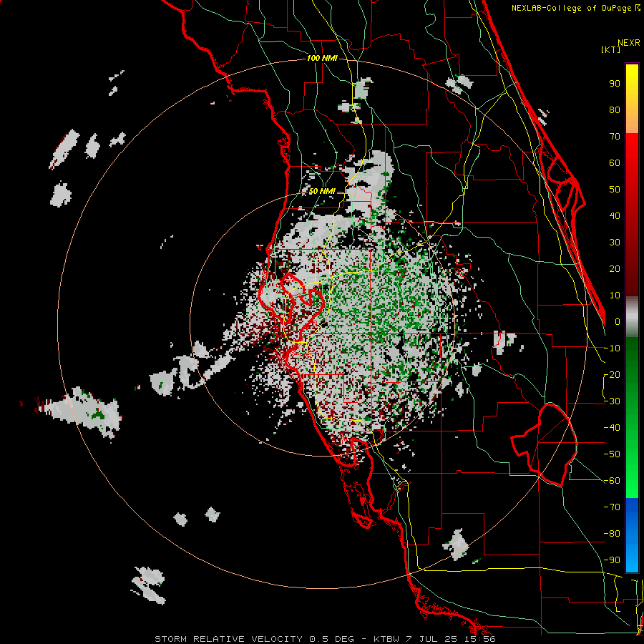Click the 100 NMI range ring label
The image size is (644, 644).
click(x=322, y=59)
